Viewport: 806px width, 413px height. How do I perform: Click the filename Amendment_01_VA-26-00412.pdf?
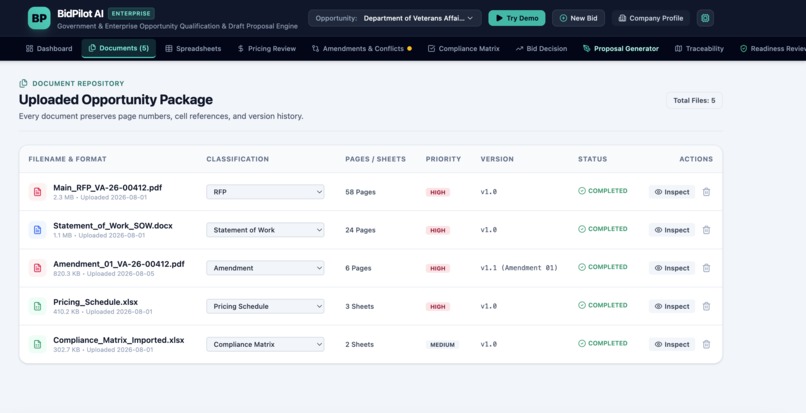tap(119, 264)
